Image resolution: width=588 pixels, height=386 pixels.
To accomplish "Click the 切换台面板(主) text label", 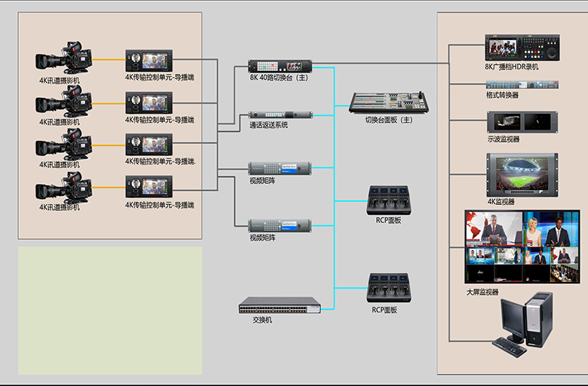I will [389, 120].
